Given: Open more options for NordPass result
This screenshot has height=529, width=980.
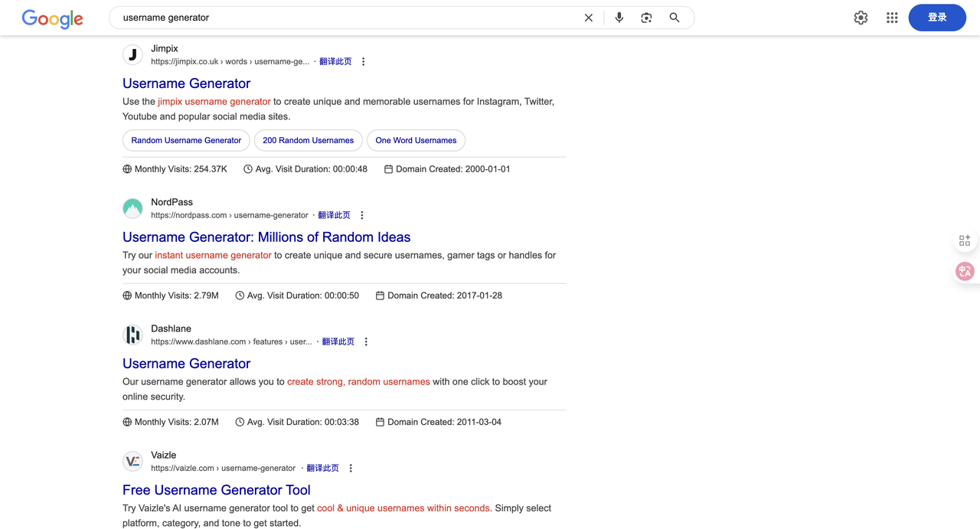Looking at the screenshot, I should 362,216.
